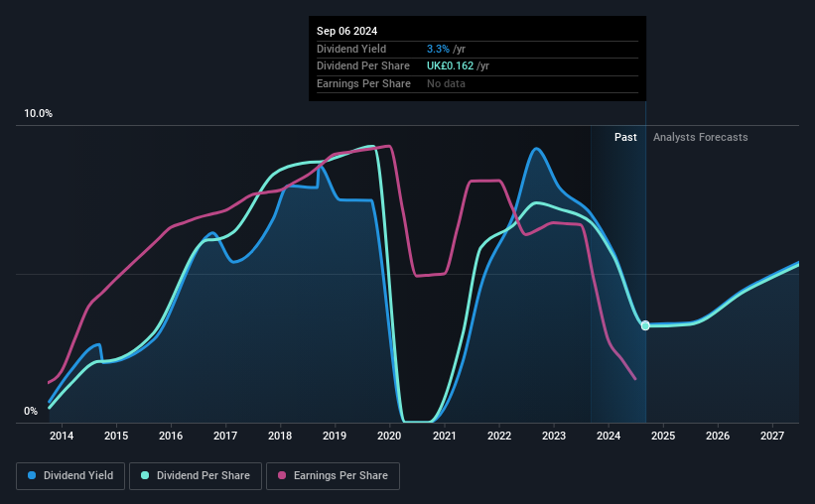The width and height of the screenshot is (815, 504).
Task: Click the tooltip 'No data' entry
Action: click(x=446, y=83)
